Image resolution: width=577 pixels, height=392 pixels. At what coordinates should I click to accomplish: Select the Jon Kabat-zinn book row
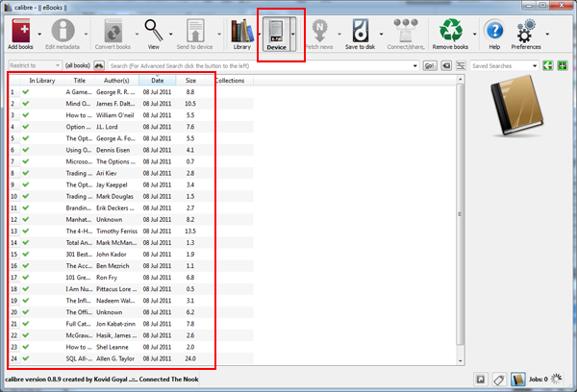(x=132, y=324)
